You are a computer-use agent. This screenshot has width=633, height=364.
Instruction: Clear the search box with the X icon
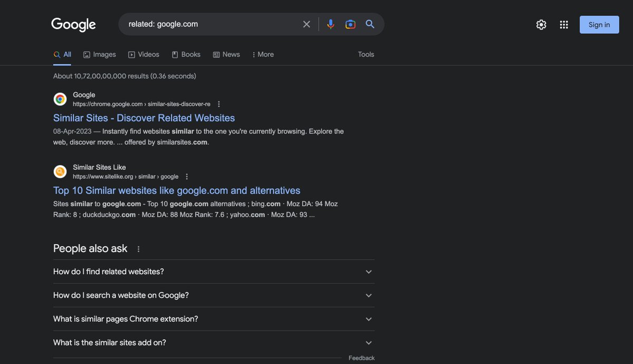point(306,24)
